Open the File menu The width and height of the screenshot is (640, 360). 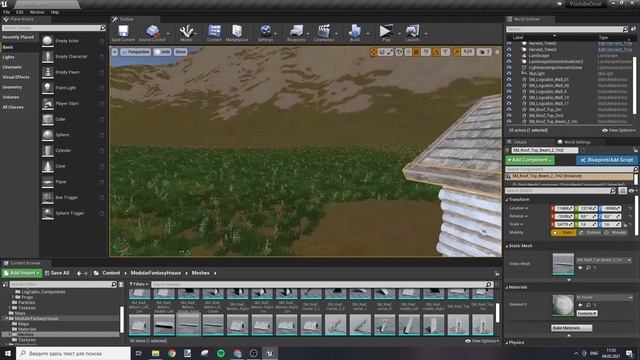pos(7,12)
